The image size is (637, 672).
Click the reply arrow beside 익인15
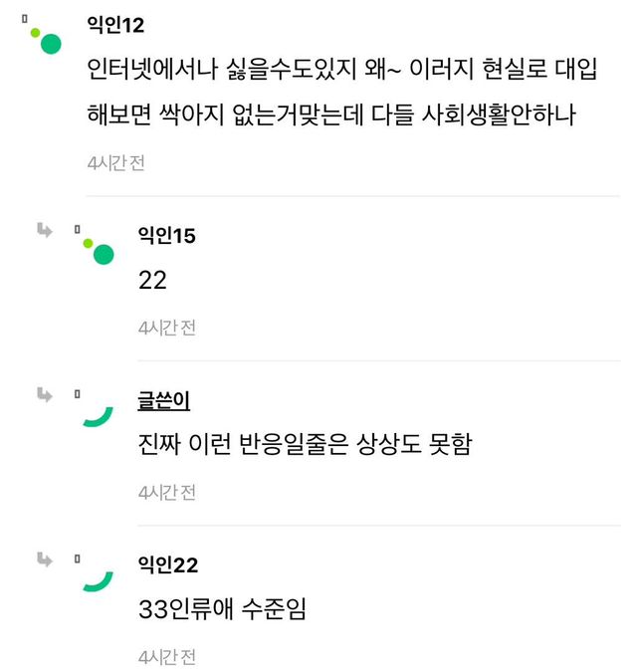click(x=45, y=231)
